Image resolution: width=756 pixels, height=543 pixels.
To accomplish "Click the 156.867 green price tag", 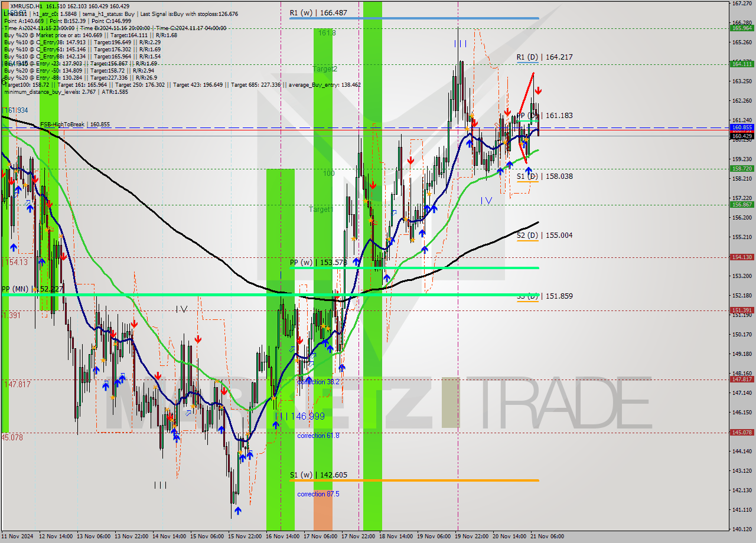I will (742, 204).
